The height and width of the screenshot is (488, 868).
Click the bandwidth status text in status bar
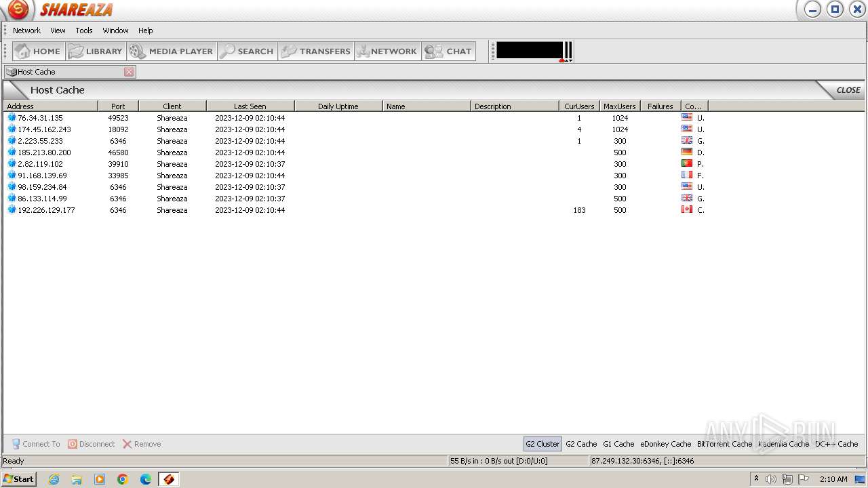498,461
